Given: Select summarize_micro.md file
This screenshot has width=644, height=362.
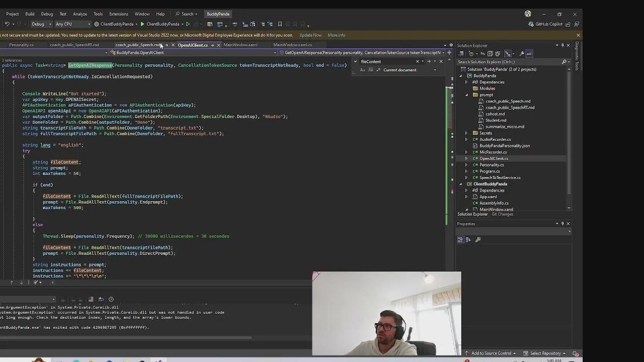Looking at the screenshot, I should click(505, 127).
